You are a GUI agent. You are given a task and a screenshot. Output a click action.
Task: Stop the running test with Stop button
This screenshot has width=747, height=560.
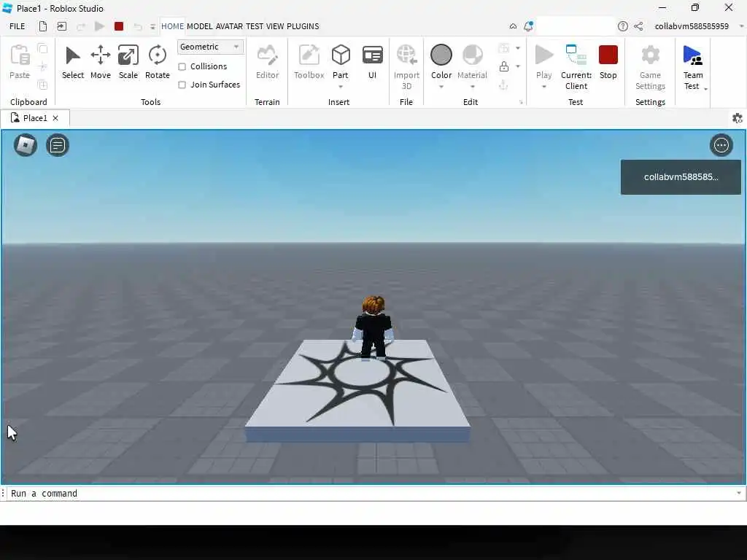608,63
